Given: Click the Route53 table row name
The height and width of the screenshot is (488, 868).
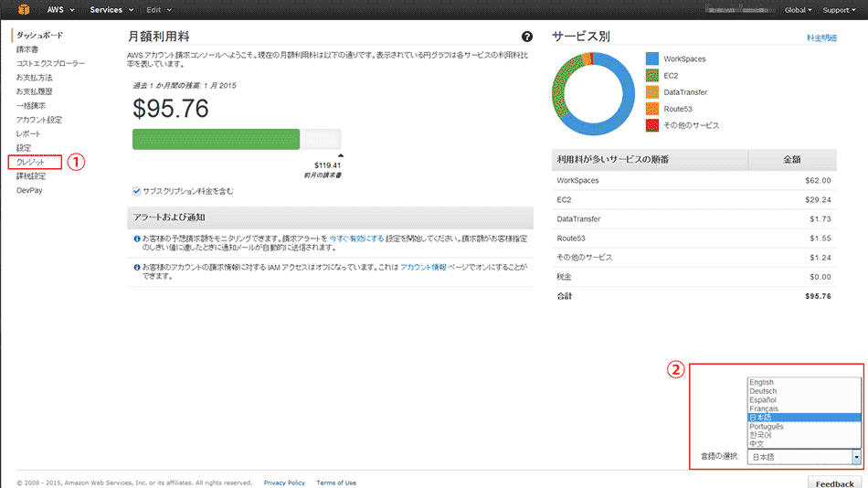Looking at the screenshot, I should [571, 239].
